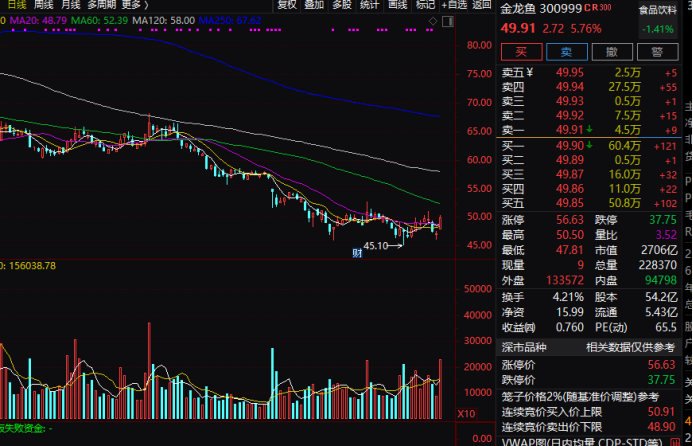Click the 内盘 value 94798
693x446 pixels.
click(x=661, y=280)
